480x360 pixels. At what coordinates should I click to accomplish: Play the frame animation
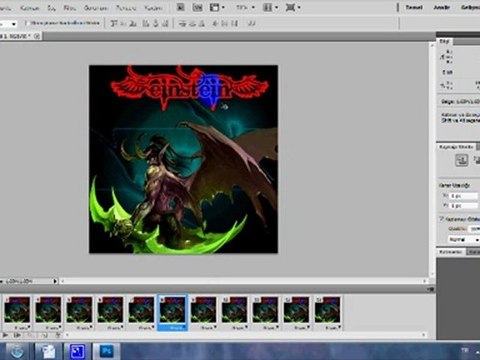point(5,335)
